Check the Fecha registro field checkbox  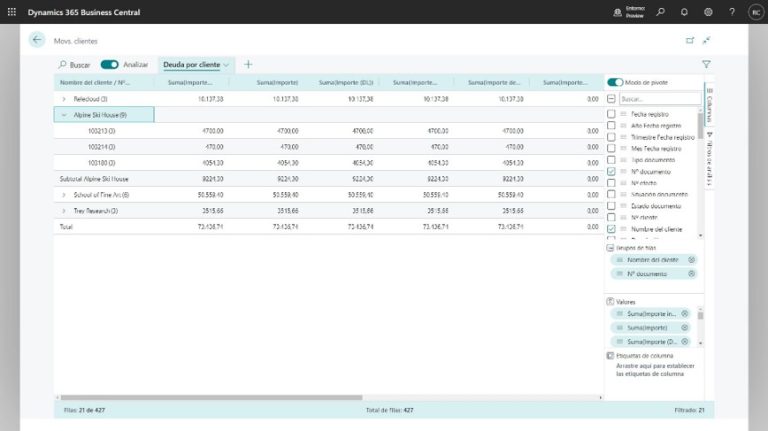(x=611, y=114)
